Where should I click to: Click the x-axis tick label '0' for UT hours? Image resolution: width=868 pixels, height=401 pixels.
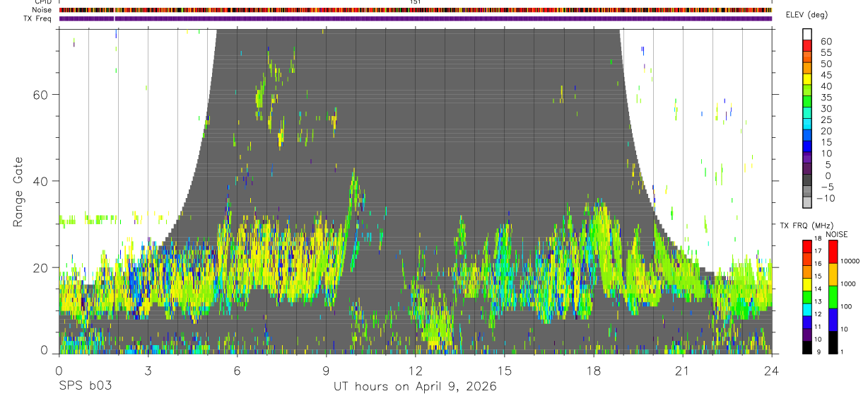tap(59, 371)
